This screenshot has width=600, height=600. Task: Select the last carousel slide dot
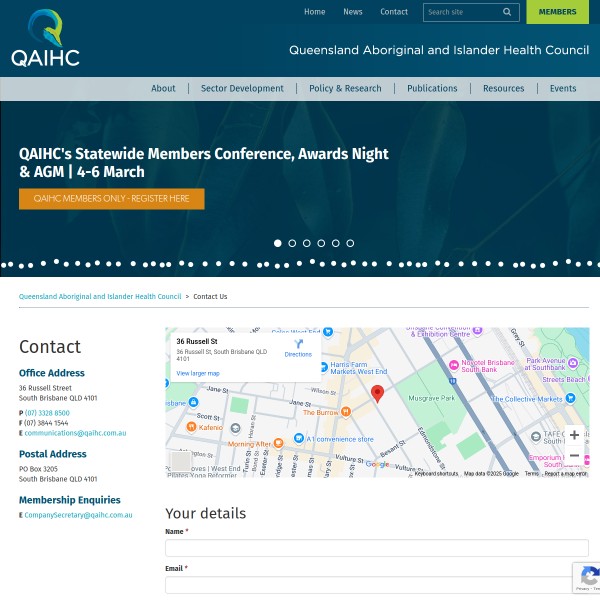(350, 243)
